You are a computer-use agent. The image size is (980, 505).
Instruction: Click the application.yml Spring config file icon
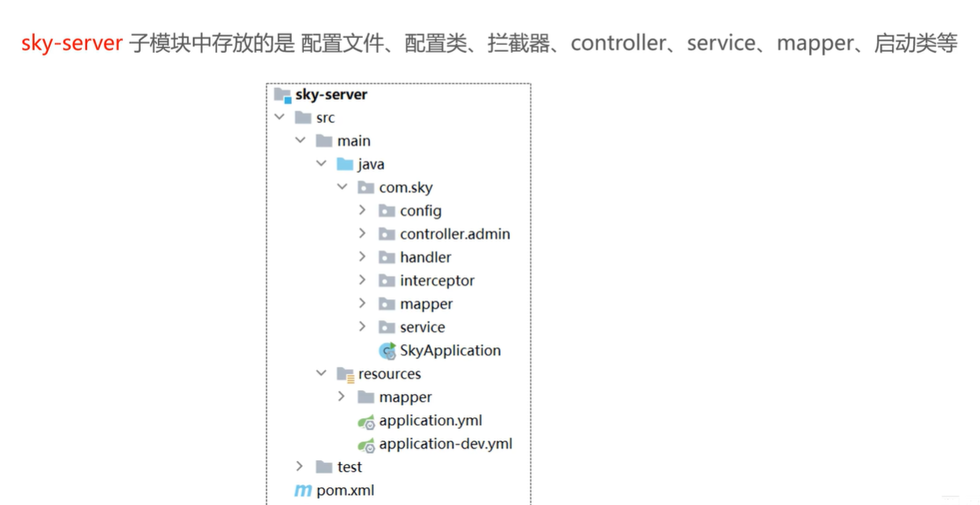point(366,421)
